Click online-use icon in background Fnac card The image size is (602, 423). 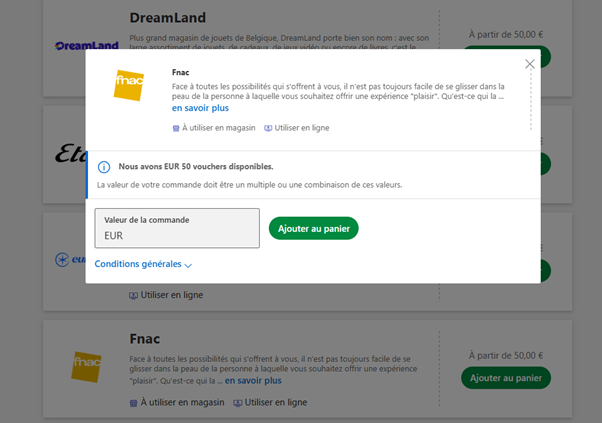click(238, 403)
